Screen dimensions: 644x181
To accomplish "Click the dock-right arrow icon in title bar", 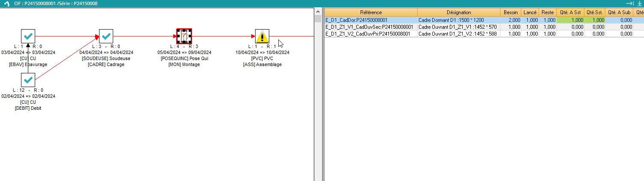I will point(630,3).
